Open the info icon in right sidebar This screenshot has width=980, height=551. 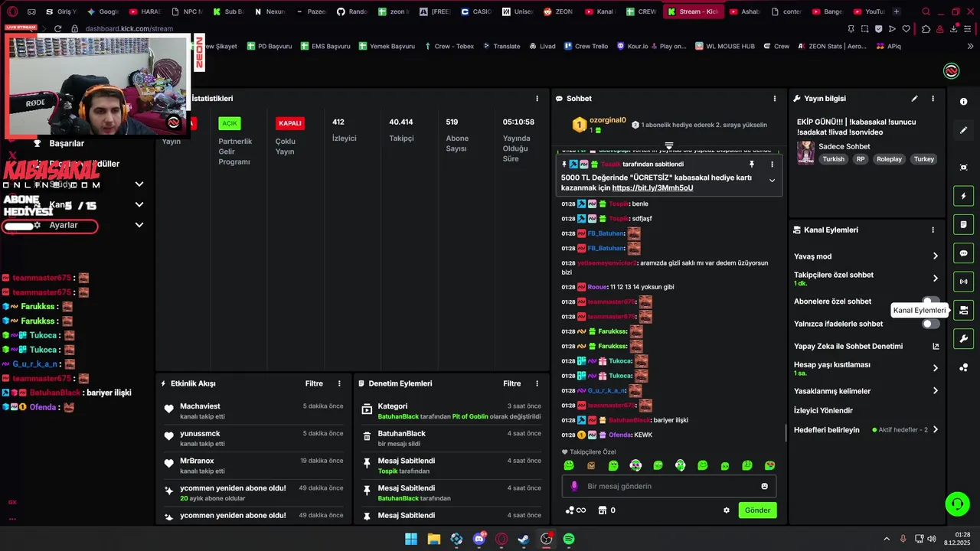point(963,101)
